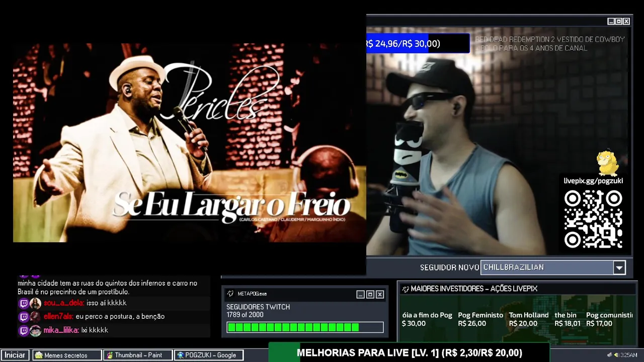
Task: Click investor name 'Pog comunisti'
Action: (x=609, y=315)
